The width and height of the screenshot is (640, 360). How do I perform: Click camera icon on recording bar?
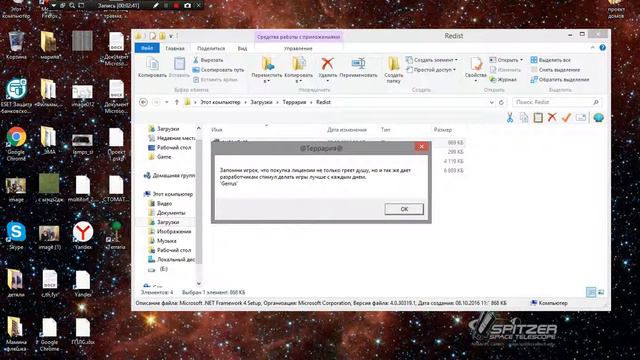tap(187, 6)
